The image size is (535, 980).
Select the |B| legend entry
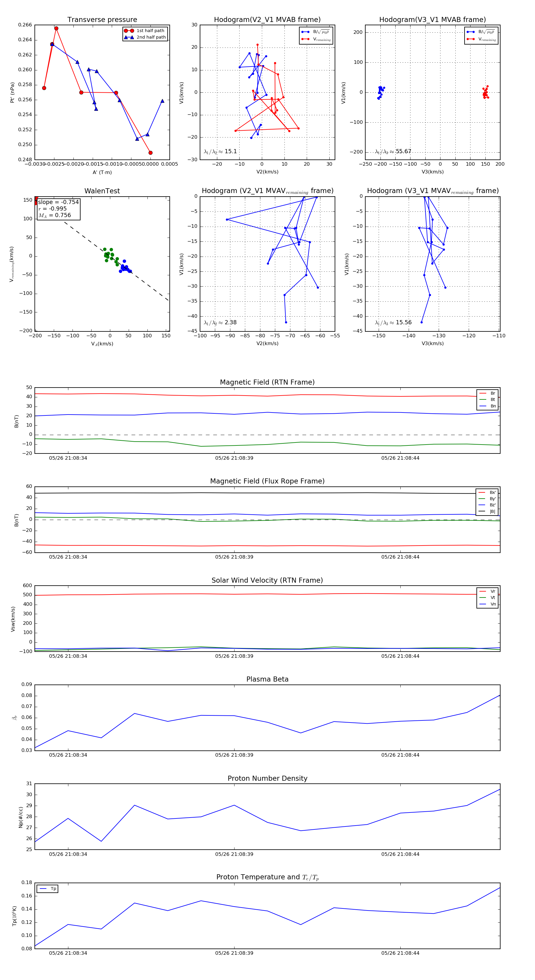click(487, 512)
